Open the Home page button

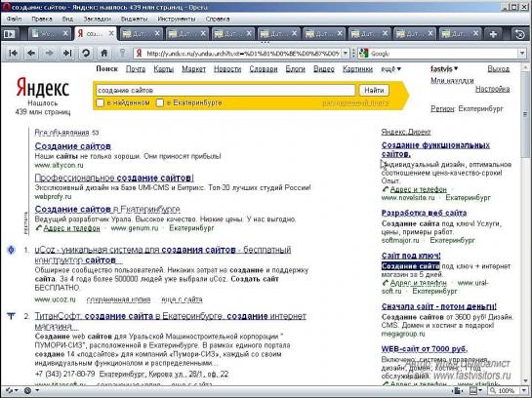click(x=104, y=53)
